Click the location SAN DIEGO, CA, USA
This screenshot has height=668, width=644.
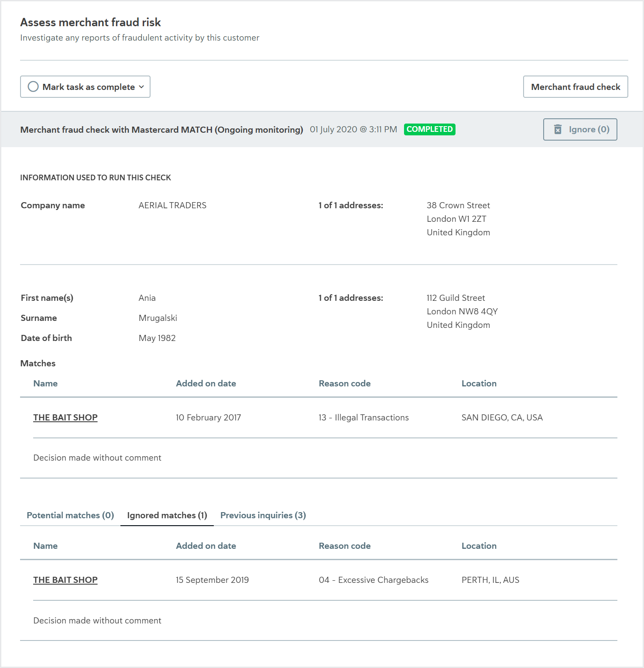502,417
